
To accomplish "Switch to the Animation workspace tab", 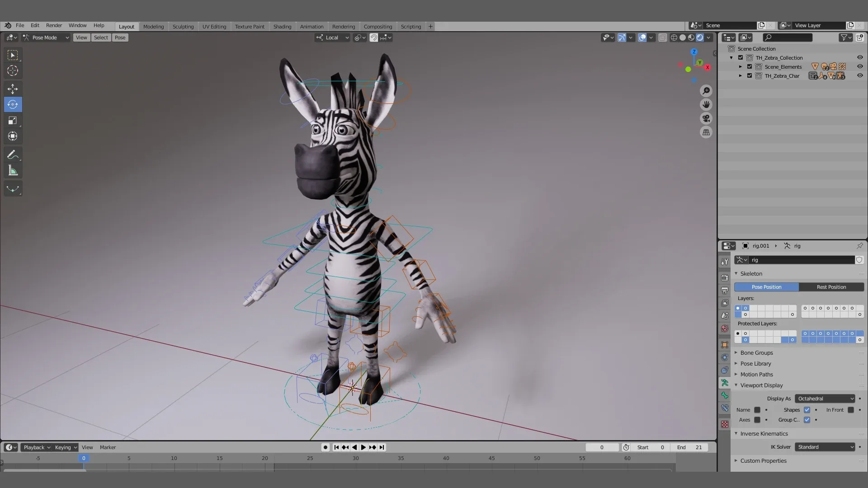I will pos(311,27).
